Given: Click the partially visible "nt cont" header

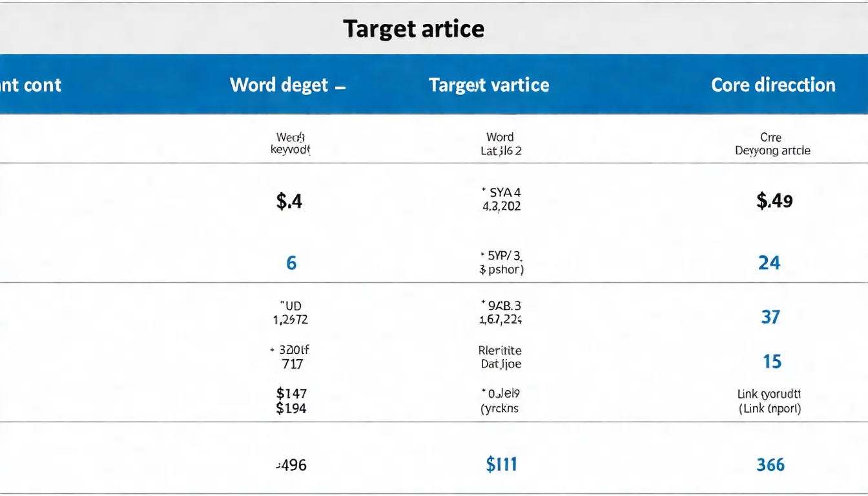Looking at the screenshot, I should click(31, 85).
